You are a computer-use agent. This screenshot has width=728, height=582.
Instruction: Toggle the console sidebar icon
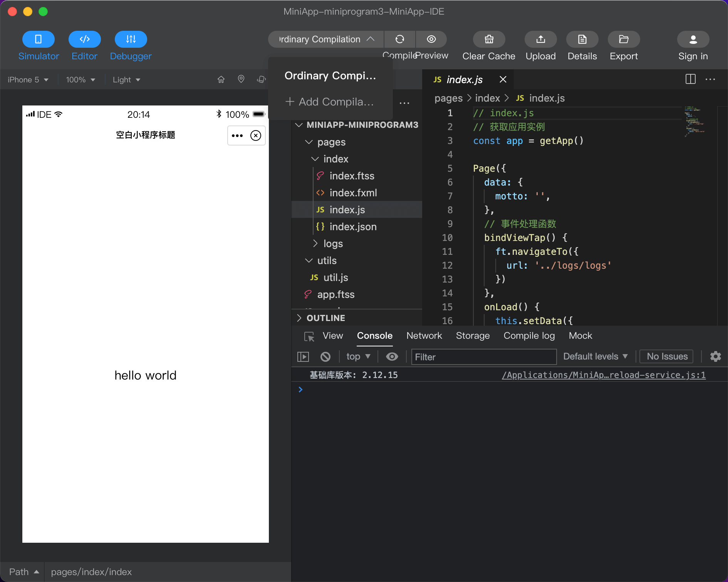pyautogui.click(x=303, y=357)
